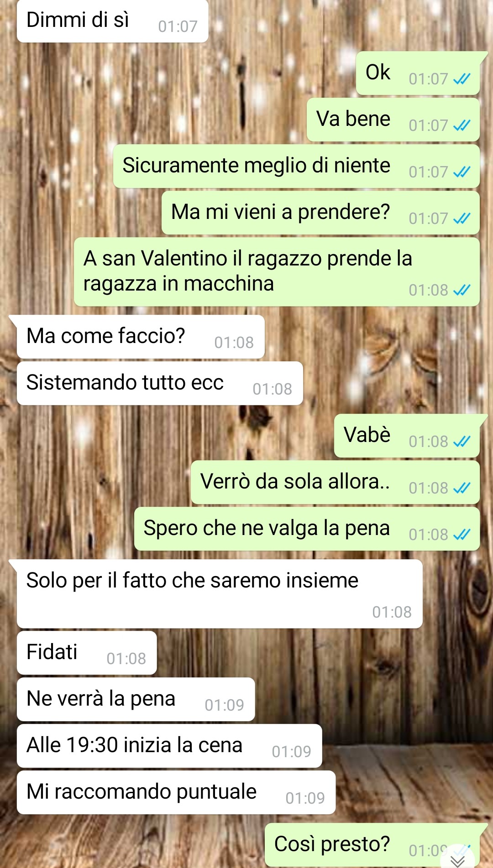
Task: Select the 'Dimmi di sì' message bubble
Action: [x=112, y=21]
